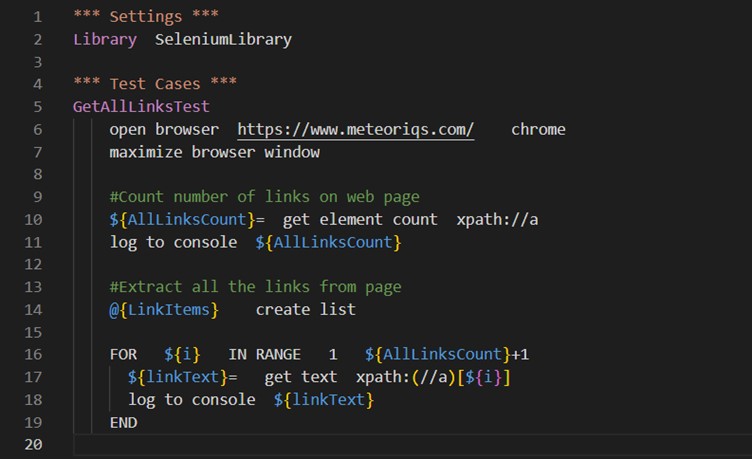752x459 pixels.
Task: Click the '@{LinkItems}' list variable
Action: (x=164, y=310)
